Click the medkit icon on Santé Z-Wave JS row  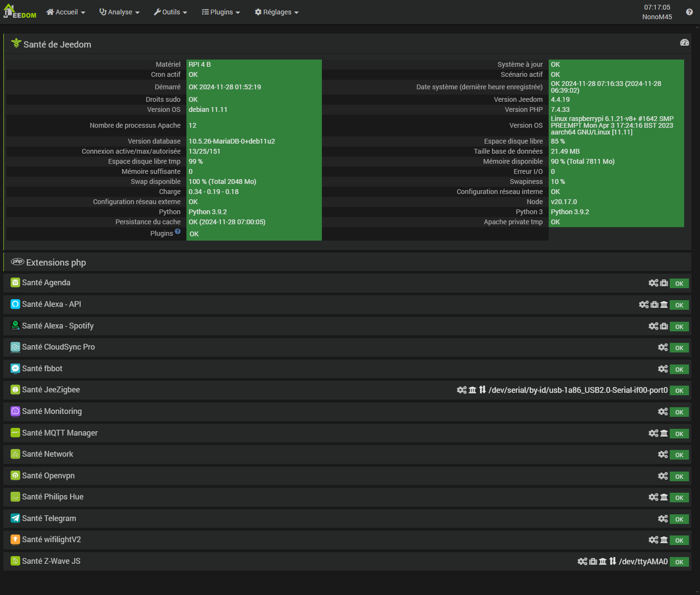(593, 561)
